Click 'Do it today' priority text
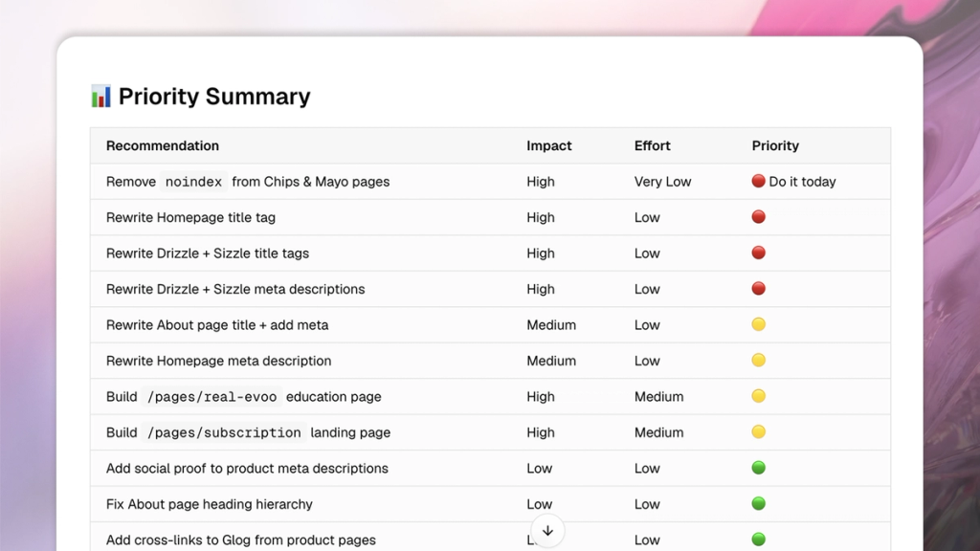The image size is (980, 551). (x=802, y=182)
